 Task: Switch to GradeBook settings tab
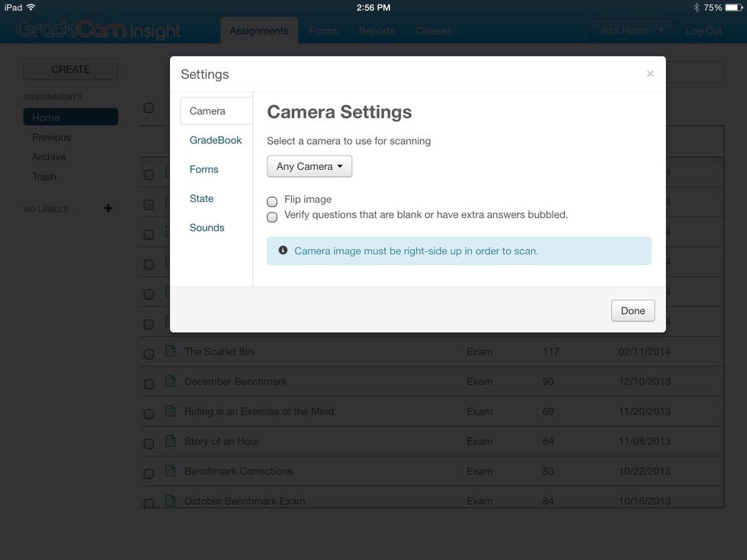click(215, 140)
